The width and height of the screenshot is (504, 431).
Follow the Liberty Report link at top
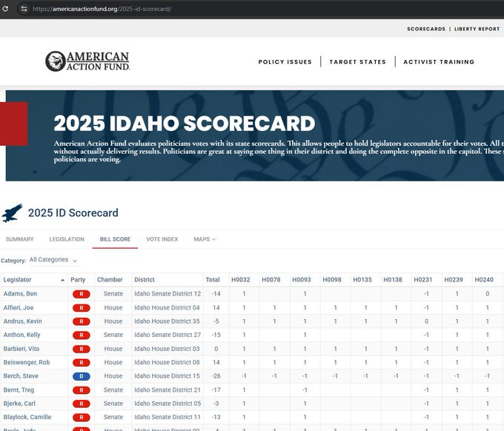pyautogui.click(x=477, y=29)
